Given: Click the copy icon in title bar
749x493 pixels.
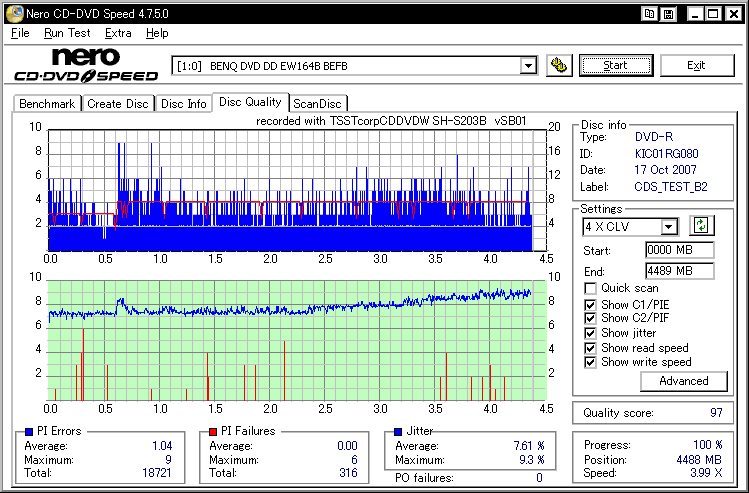Looking at the screenshot, I should coord(650,13).
